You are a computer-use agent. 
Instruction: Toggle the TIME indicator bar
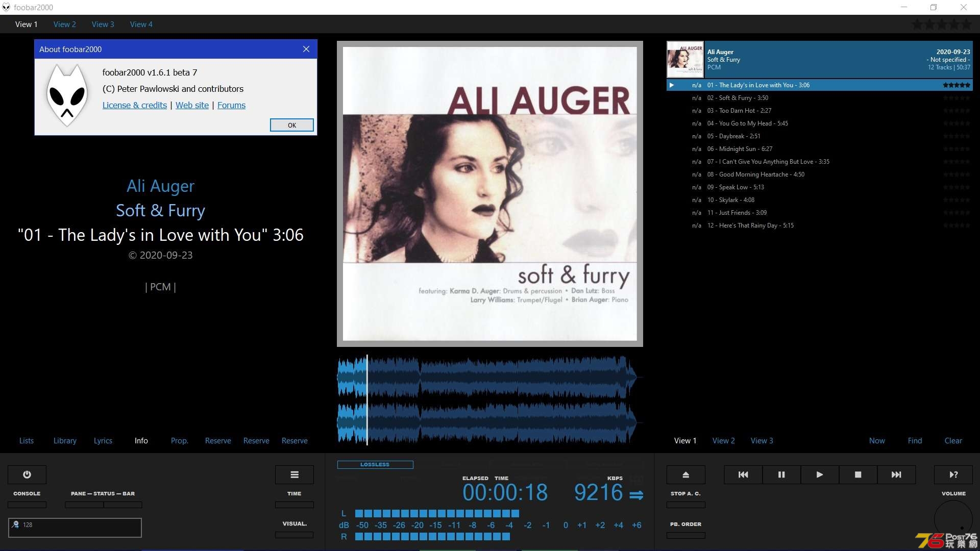point(295,505)
